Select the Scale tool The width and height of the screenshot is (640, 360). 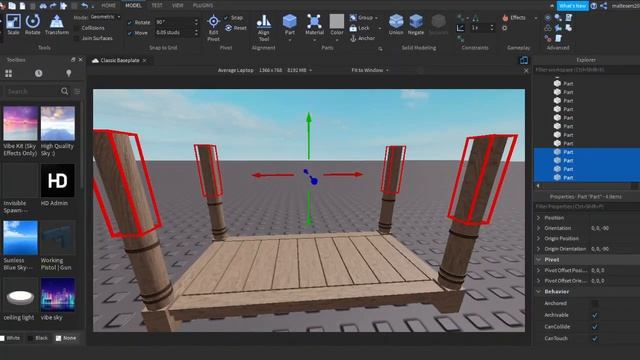click(13, 24)
